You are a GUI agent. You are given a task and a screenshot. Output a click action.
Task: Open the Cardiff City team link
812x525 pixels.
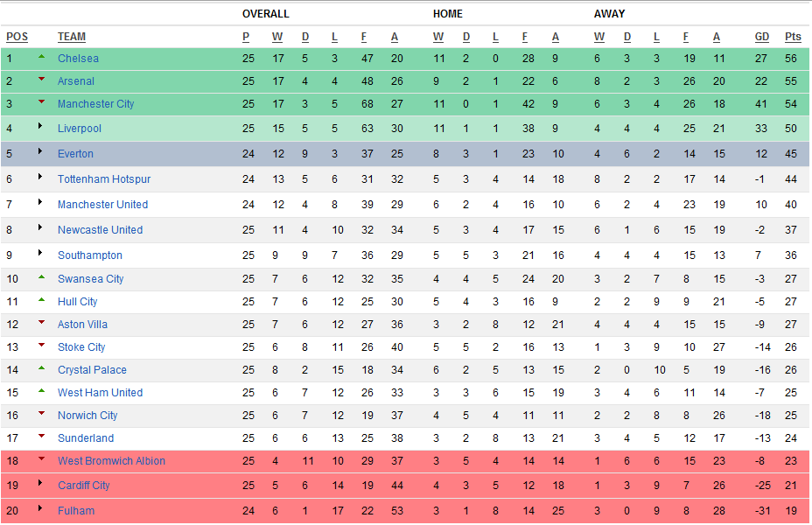(84, 485)
